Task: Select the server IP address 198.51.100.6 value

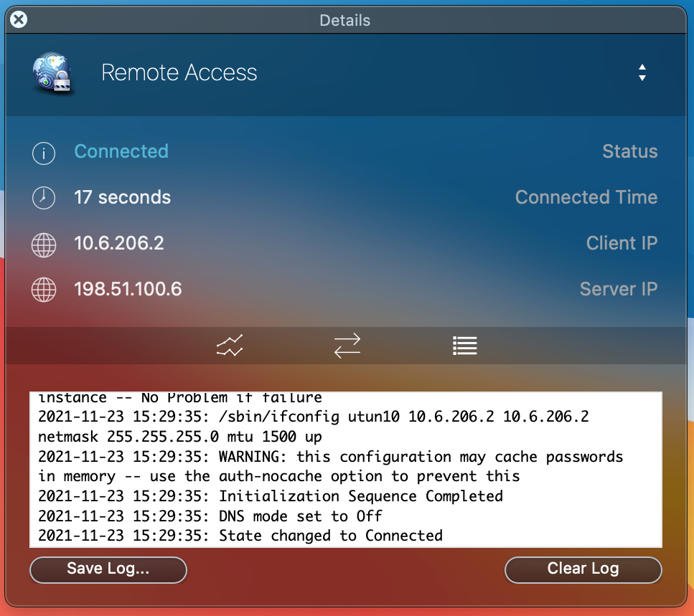Action: (x=128, y=290)
